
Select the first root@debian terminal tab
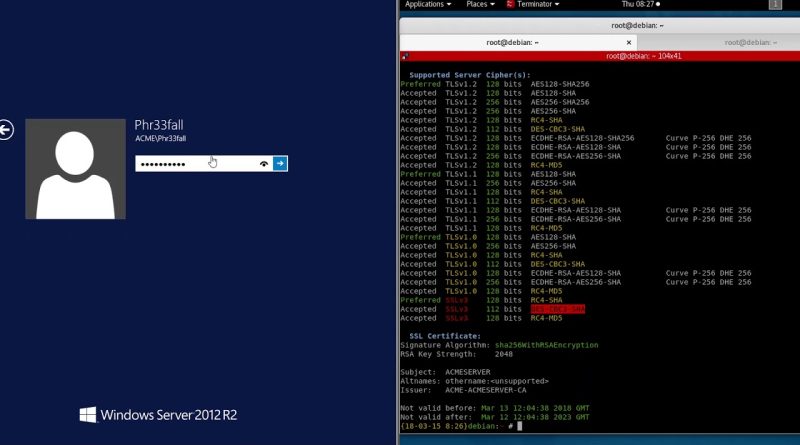click(x=512, y=42)
